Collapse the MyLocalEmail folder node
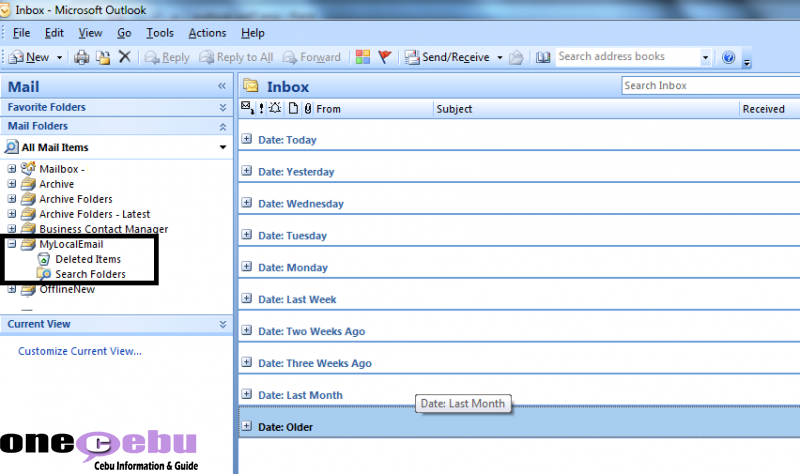Screen dimensions: 800x474 12,244
